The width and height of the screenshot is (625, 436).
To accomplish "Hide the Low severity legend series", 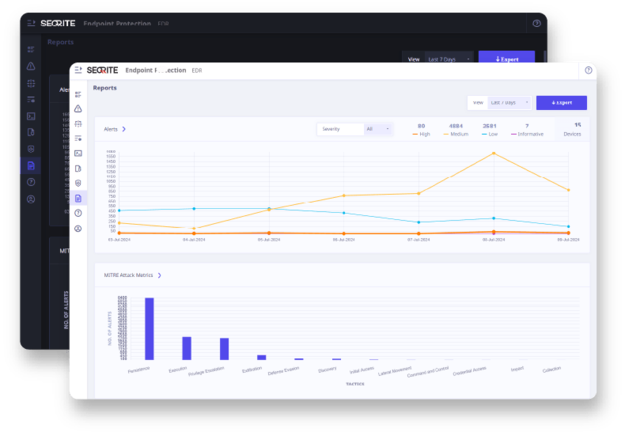I will tap(489, 134).
